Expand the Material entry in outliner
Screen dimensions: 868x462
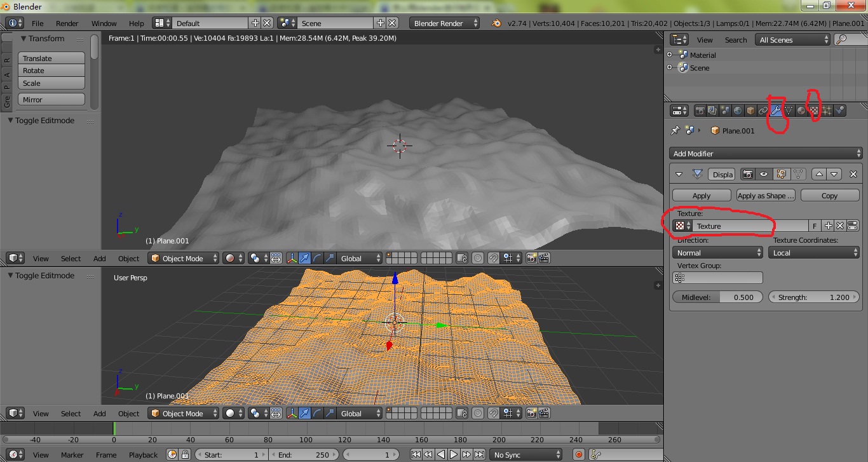(669, 55)
